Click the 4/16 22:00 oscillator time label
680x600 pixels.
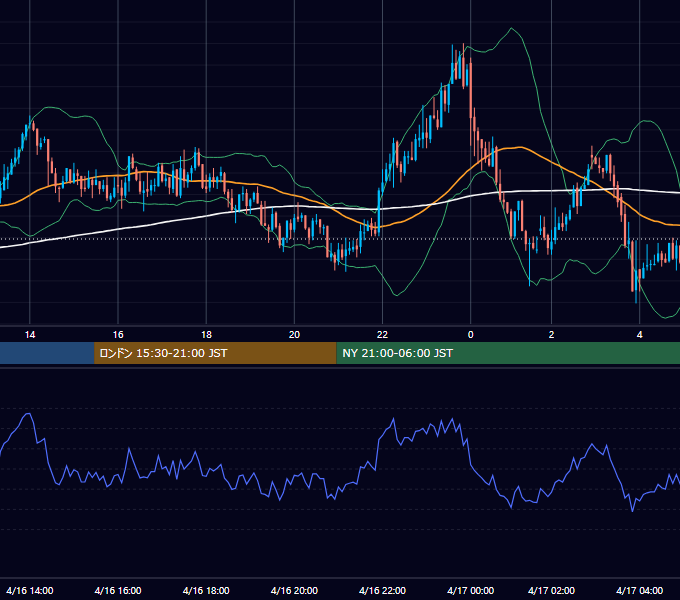(x=382, y=591)
